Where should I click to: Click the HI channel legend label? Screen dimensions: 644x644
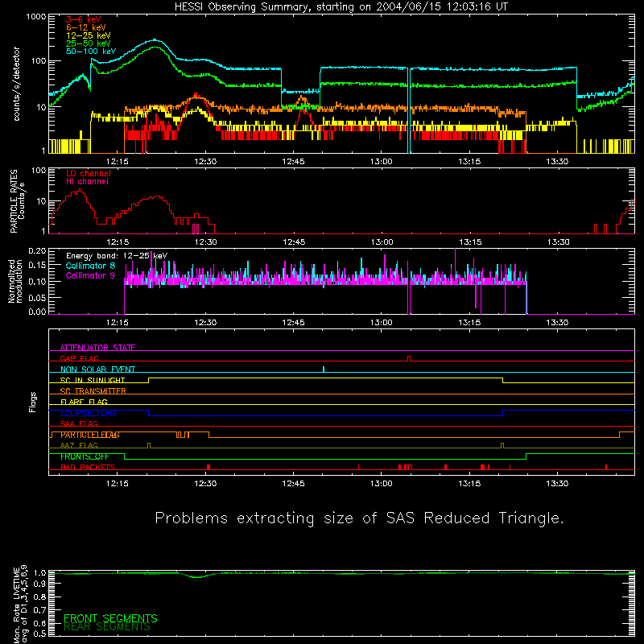point(87,182)
